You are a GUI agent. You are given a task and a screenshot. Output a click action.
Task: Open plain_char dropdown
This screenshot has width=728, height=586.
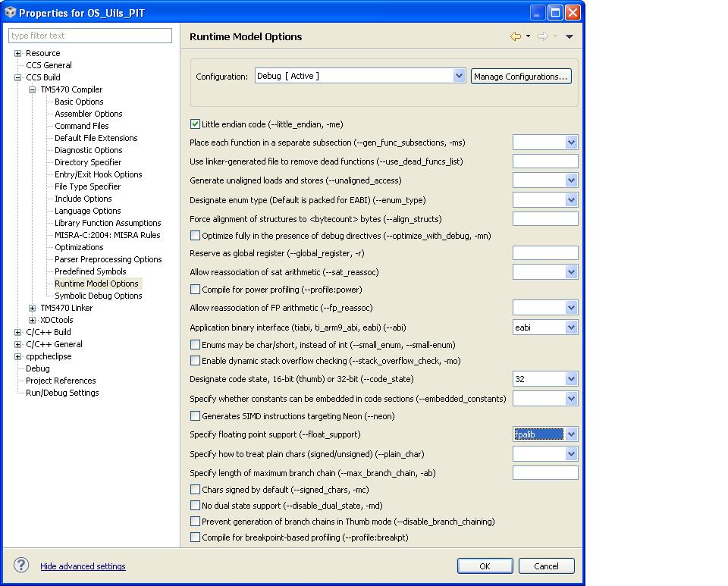[x=571, y=454]
